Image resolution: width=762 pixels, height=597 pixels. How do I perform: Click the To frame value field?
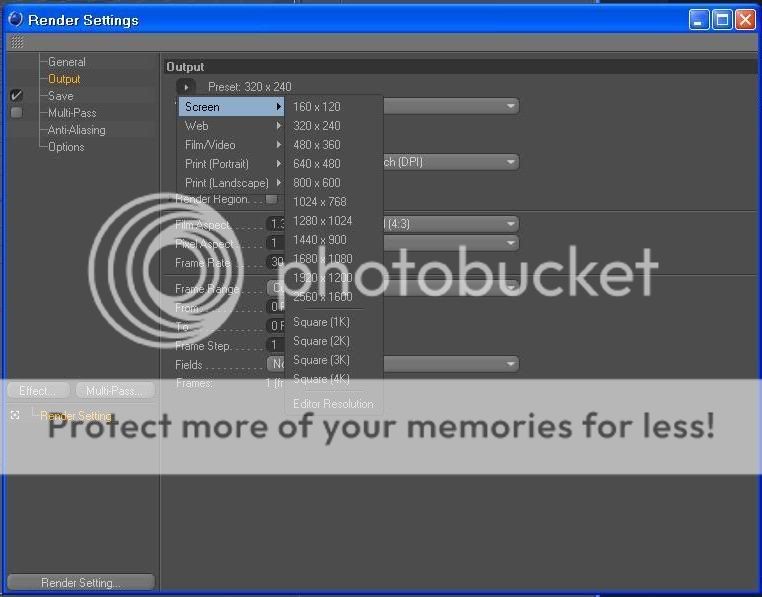tap(276, 326)
